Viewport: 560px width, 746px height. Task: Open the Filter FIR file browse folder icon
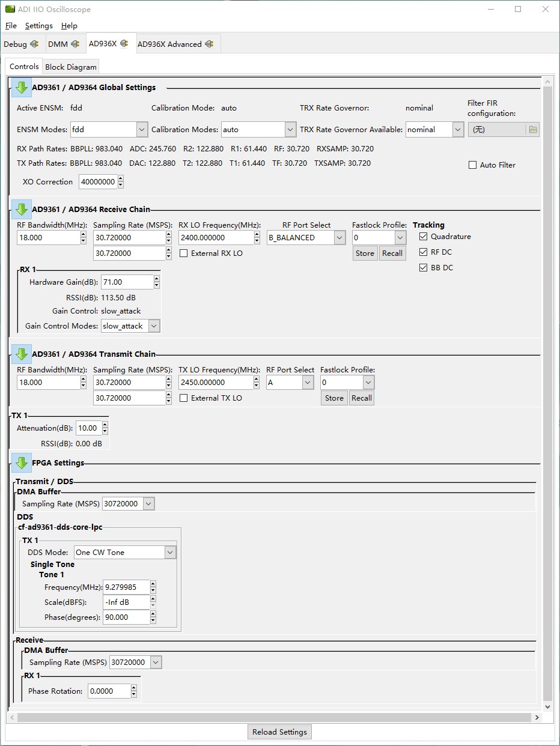(x=532, y=130)
